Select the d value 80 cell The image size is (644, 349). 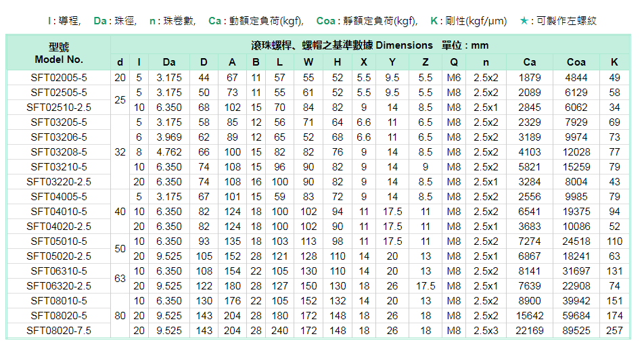point(120,316)
